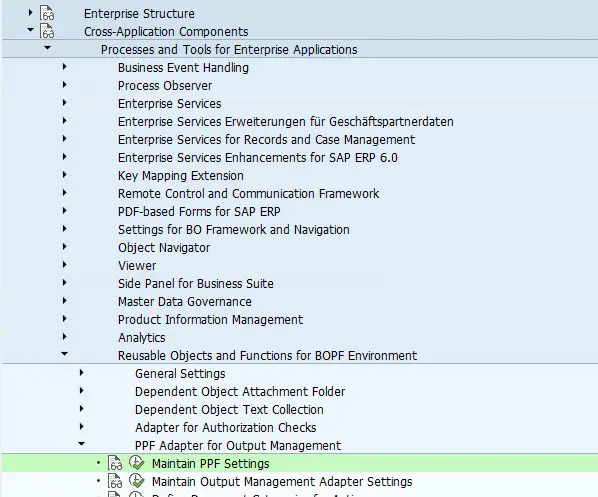598x497 pixels.
Task: Select Side Panel for Business Suite text
Action: pyautogui.click(x=196, y=283)
